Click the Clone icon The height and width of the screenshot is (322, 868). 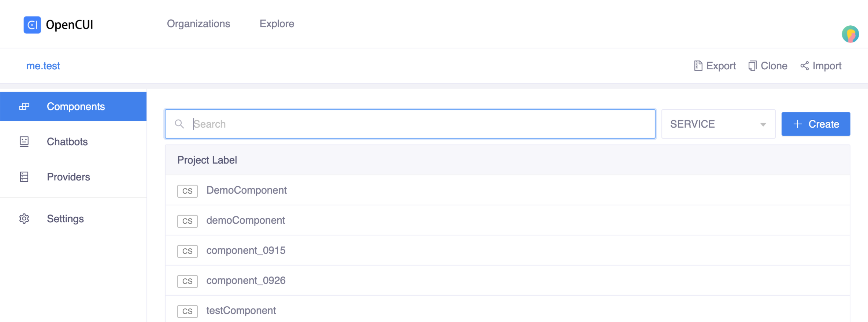(x=752, y=65)
